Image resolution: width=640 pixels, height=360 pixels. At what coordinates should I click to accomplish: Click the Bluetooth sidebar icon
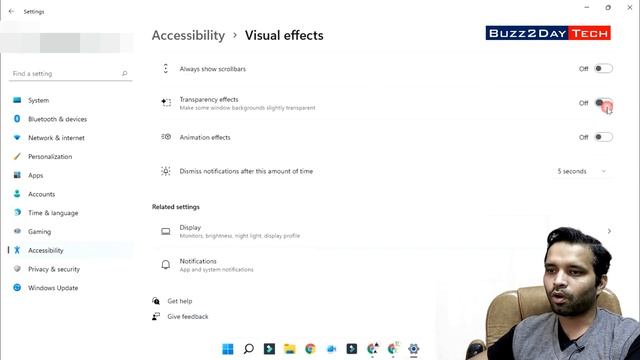17,119
